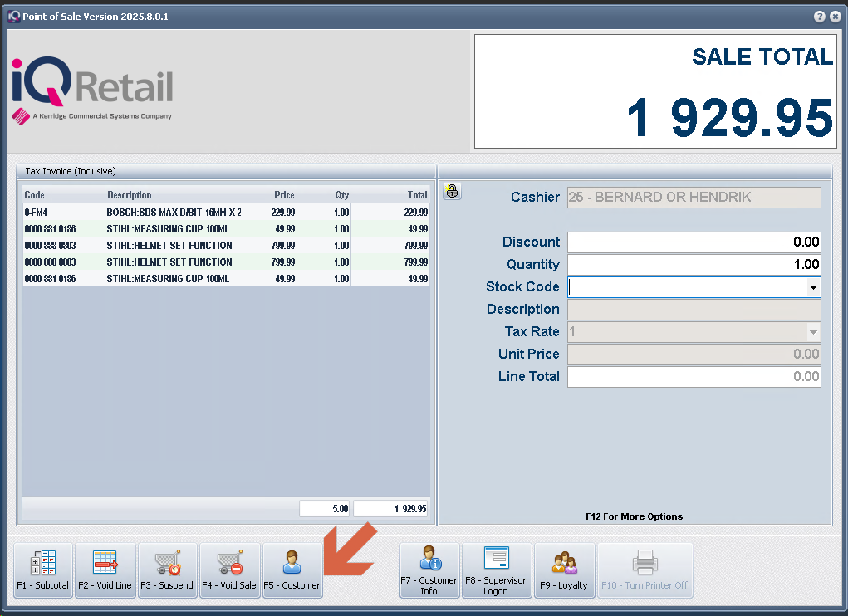Open the F5 - Customer button
The image size is (848, 616).
pos(292,570)
